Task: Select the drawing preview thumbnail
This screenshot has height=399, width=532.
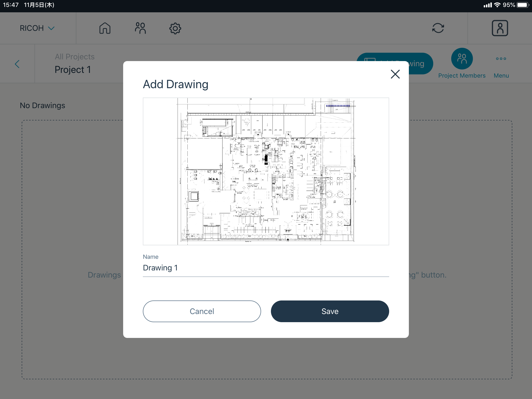Action: (x=266, y=172)
